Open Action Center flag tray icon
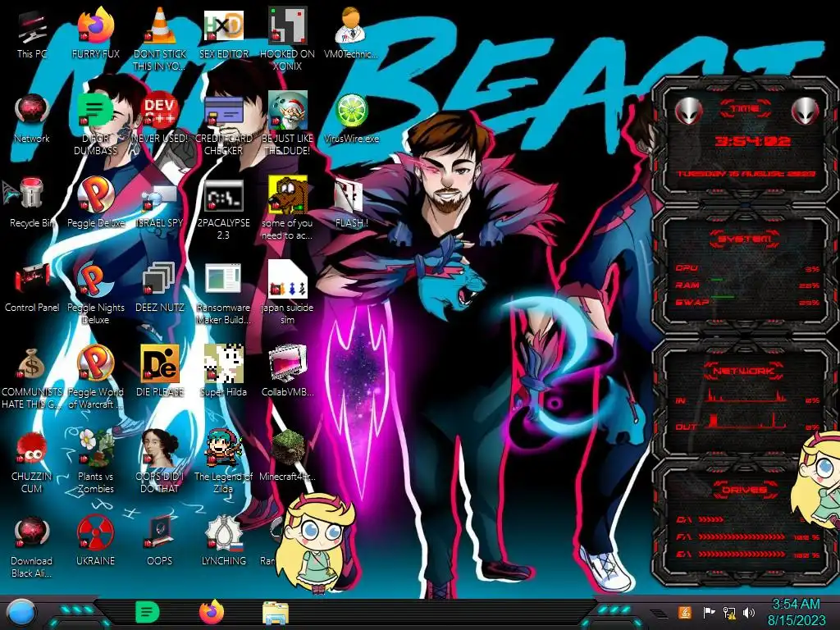The width and height of the screenshot is (840, 630). tap(709, 612)
